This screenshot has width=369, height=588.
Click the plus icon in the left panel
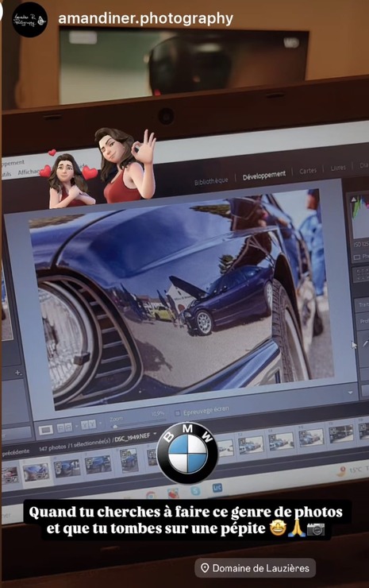tap(18, 373)
